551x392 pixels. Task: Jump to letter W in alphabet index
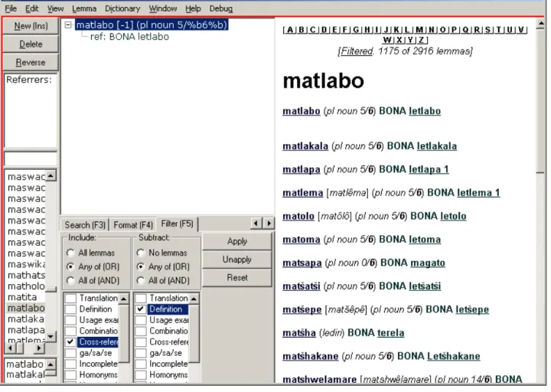coord(387,41)
